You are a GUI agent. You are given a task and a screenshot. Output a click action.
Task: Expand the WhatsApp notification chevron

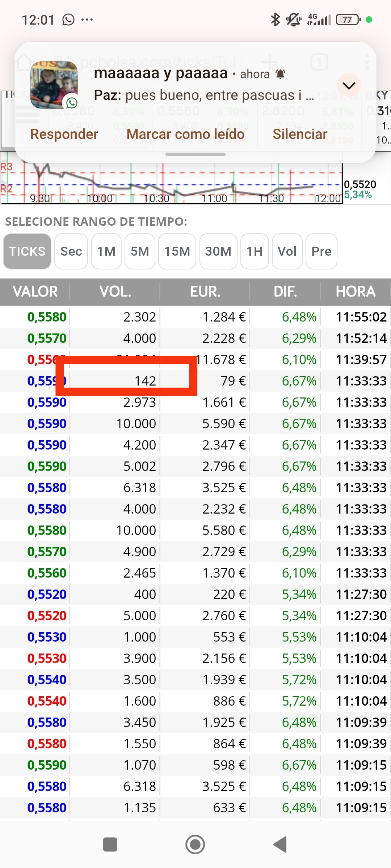tap(349, 86)
